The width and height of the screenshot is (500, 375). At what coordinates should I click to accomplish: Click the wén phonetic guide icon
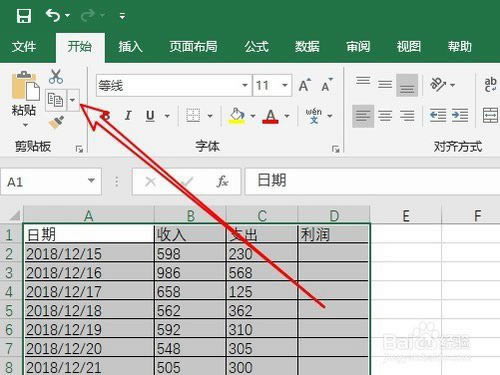[314, 116]
